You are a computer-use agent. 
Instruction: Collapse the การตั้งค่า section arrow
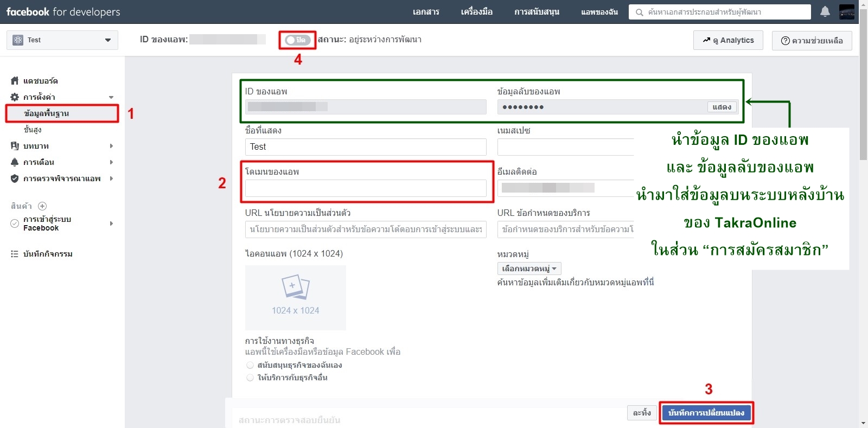click(111, 98)
